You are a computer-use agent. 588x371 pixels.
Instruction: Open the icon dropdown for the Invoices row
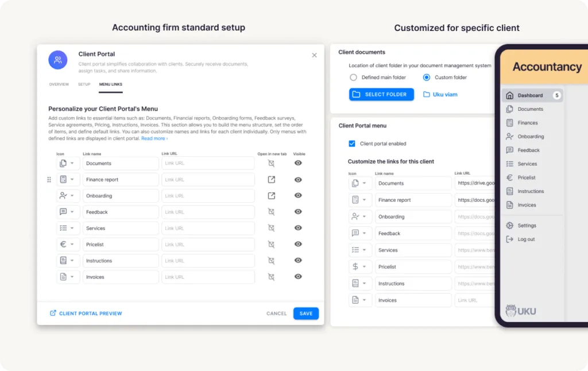point(72,276)
